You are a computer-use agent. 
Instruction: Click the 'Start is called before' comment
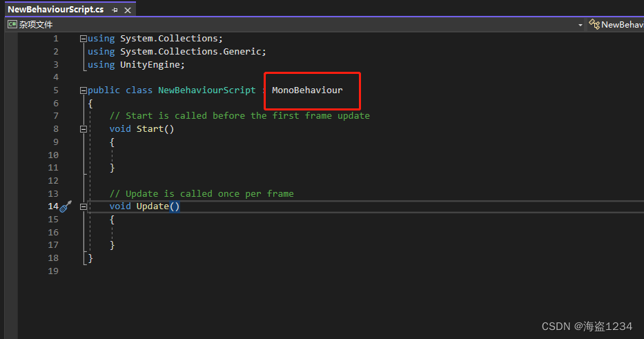tap(240, 116)
